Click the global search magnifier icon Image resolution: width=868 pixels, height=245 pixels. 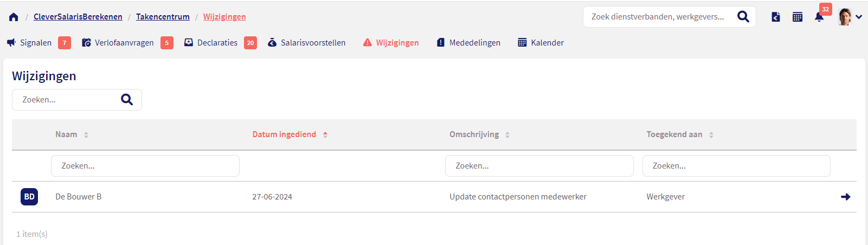coord(743,17)
